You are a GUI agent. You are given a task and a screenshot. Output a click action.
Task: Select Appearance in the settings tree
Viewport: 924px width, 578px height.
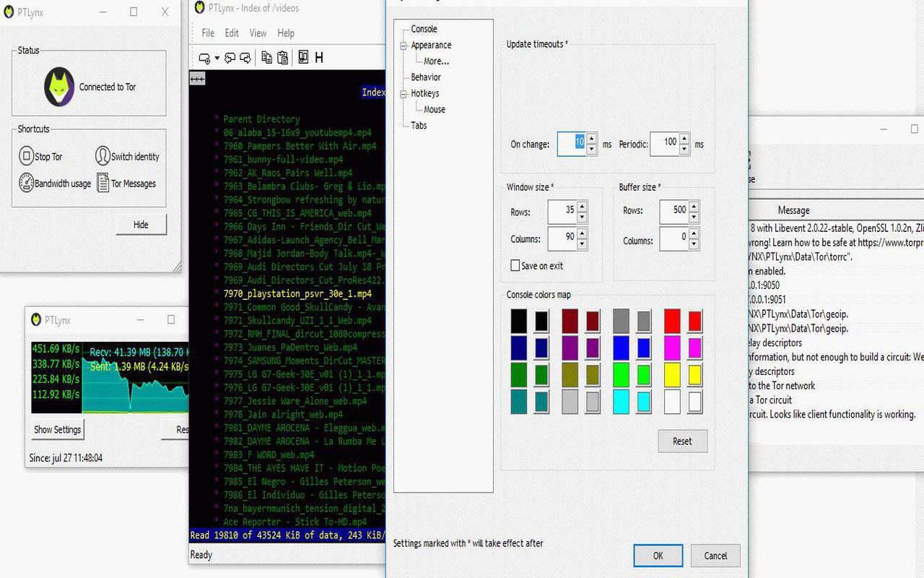pyautogui.click(x=431, y=45)
